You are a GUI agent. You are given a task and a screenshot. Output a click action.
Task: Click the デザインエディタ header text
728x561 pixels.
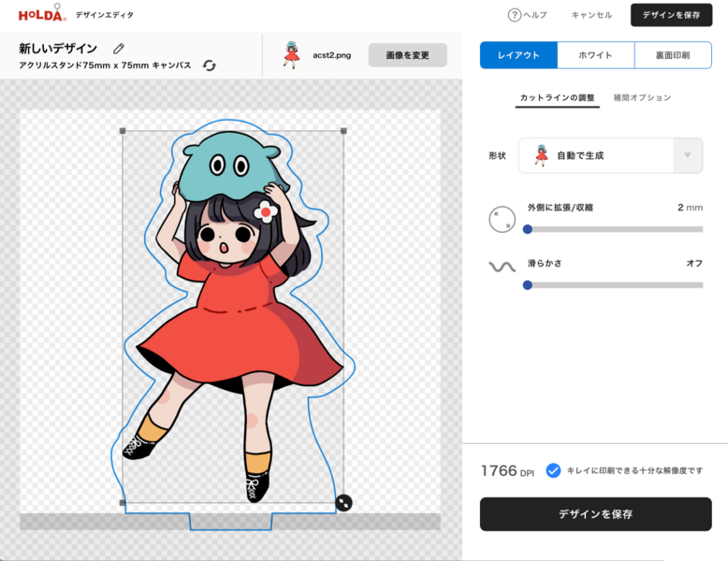point(105,15)
